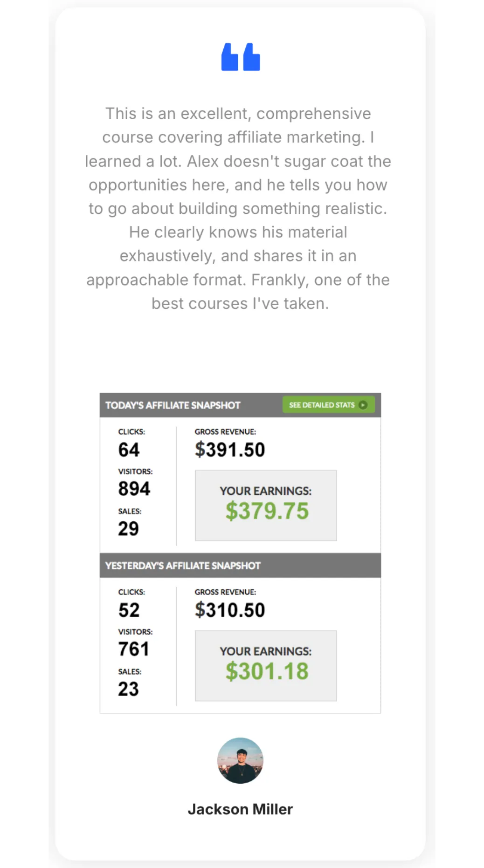Screen dimensions: 484x868
Task: Click yesterday's Your Earnings label
Action: pyautogui.click(x=266, y=651)
